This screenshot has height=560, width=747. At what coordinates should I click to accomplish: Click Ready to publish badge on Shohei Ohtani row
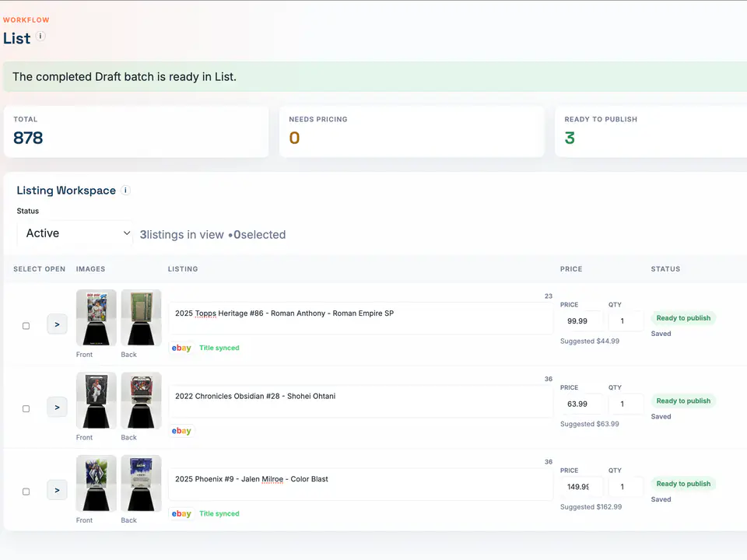[x=684, y=401]
